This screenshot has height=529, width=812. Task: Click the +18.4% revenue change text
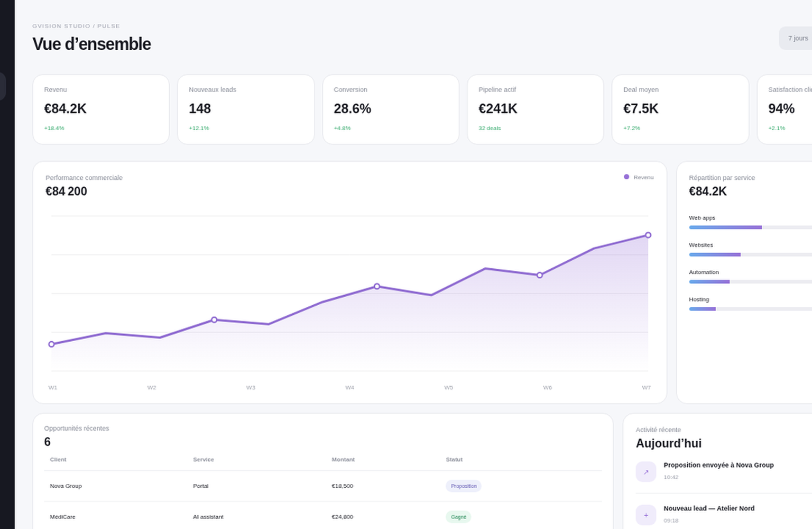(54, 128)
